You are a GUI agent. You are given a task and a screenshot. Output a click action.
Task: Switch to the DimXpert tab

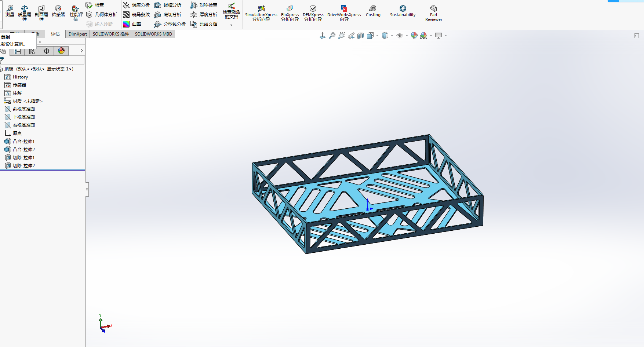click(x=78, y=34)
